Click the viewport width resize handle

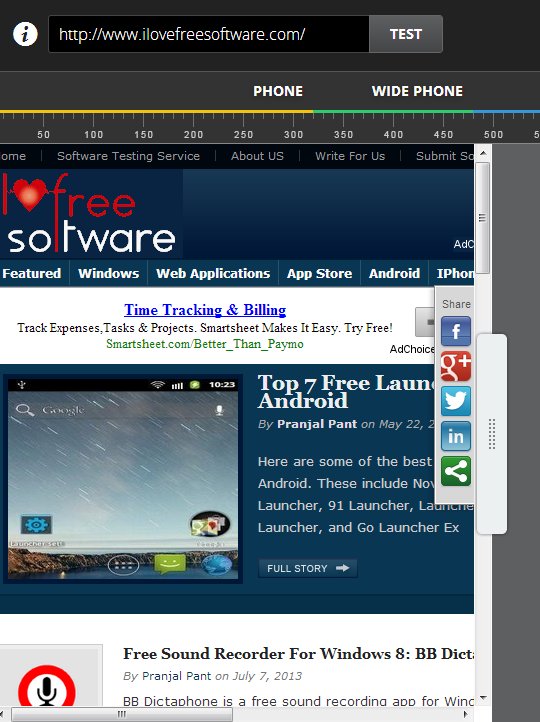(492, 434)
